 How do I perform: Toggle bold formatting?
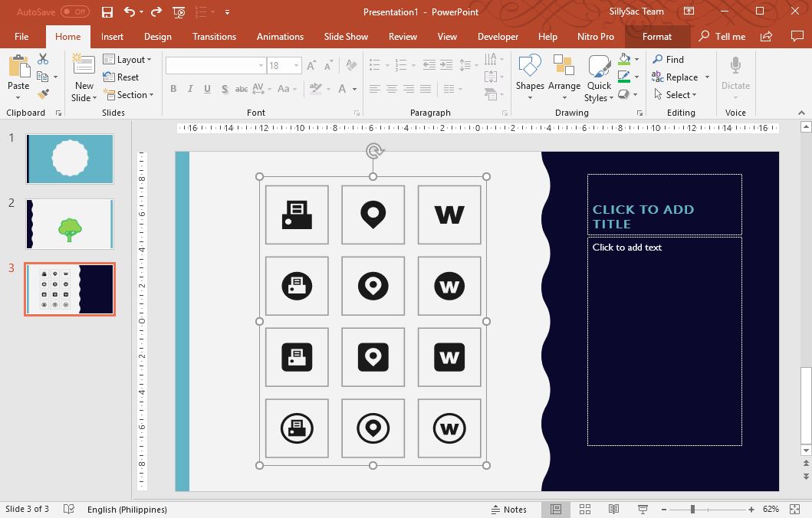point(173,89)
